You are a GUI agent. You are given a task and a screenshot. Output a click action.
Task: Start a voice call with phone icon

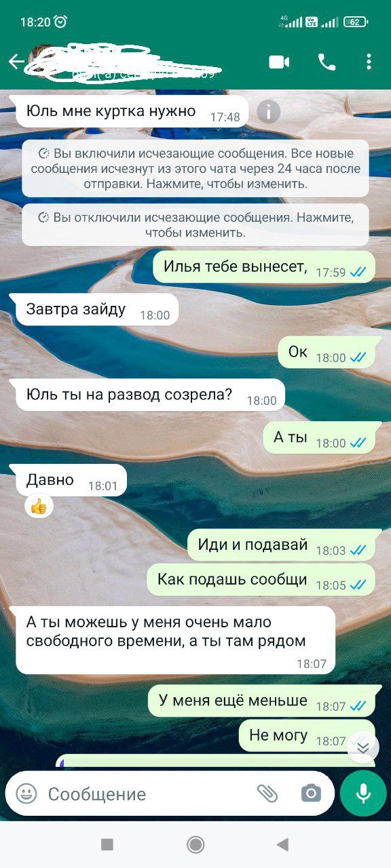click(x=327, y=62)
